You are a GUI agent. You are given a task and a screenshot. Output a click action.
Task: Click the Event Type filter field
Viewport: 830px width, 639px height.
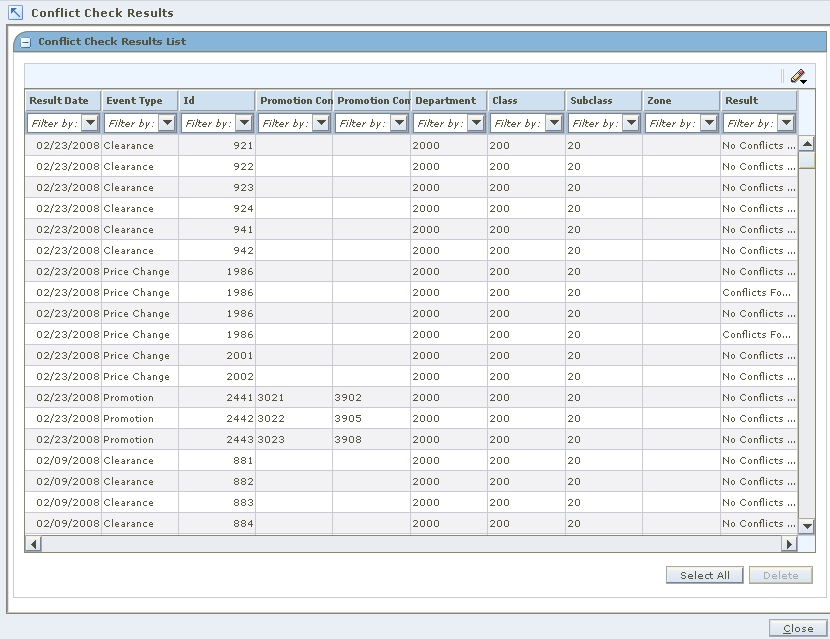132,123
